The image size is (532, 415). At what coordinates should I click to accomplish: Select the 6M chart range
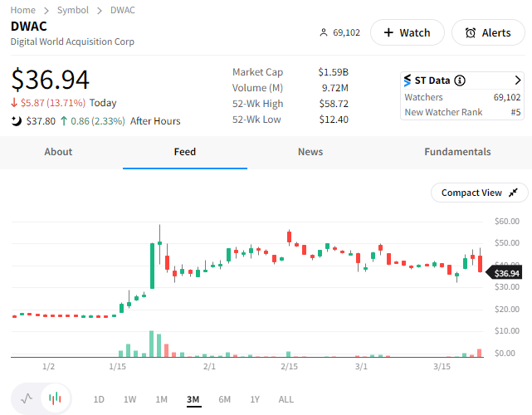224,399
